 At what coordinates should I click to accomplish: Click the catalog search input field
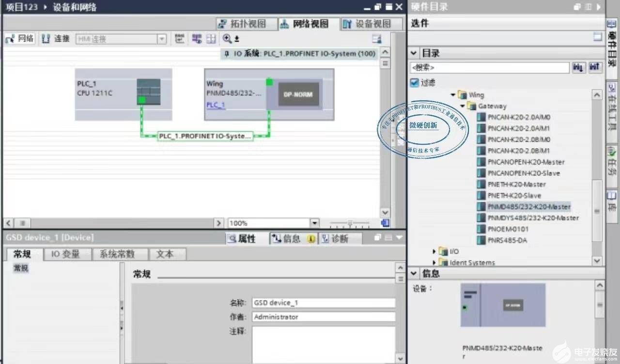tap(489, 68)
